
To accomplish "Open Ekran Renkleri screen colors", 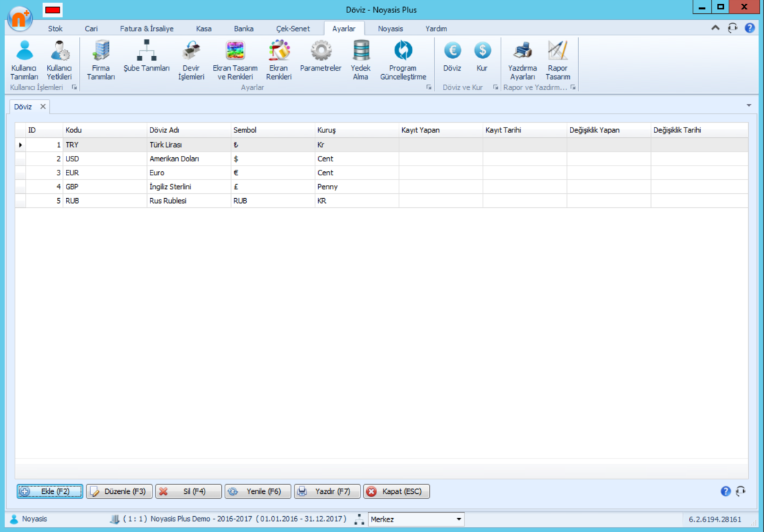I will pos(279,60).
